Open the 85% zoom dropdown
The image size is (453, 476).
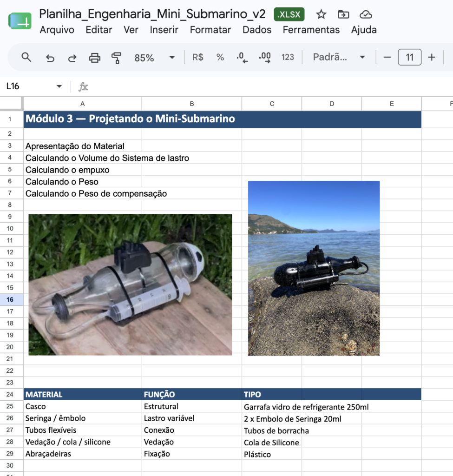155,57
